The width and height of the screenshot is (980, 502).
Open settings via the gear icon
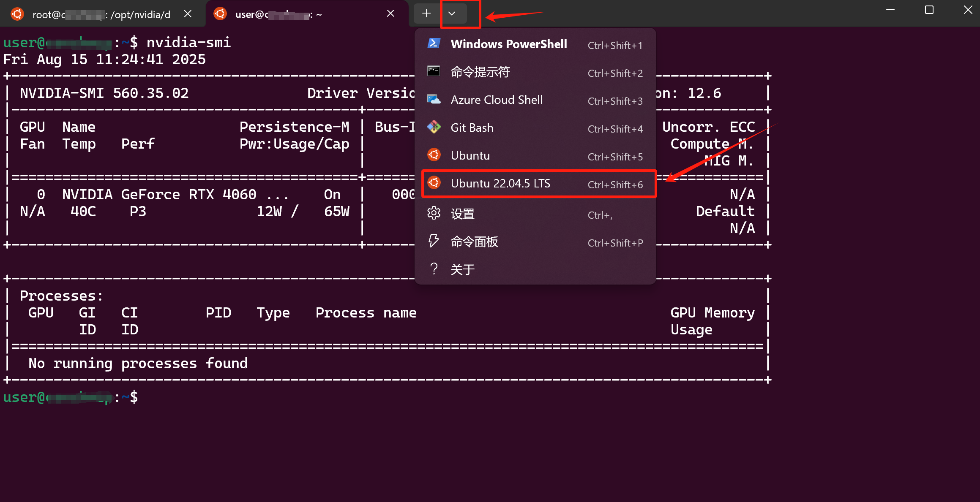tap(434, 213)
